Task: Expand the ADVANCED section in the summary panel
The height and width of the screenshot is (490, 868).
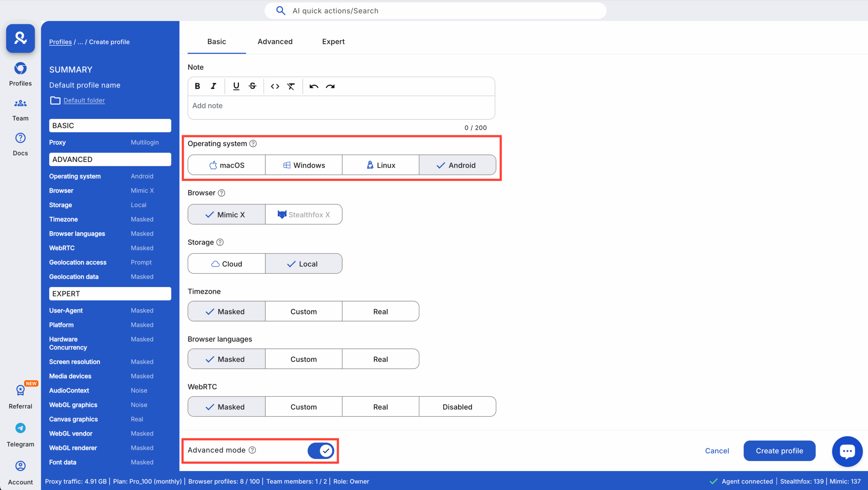Action: (x=110, y=159)
